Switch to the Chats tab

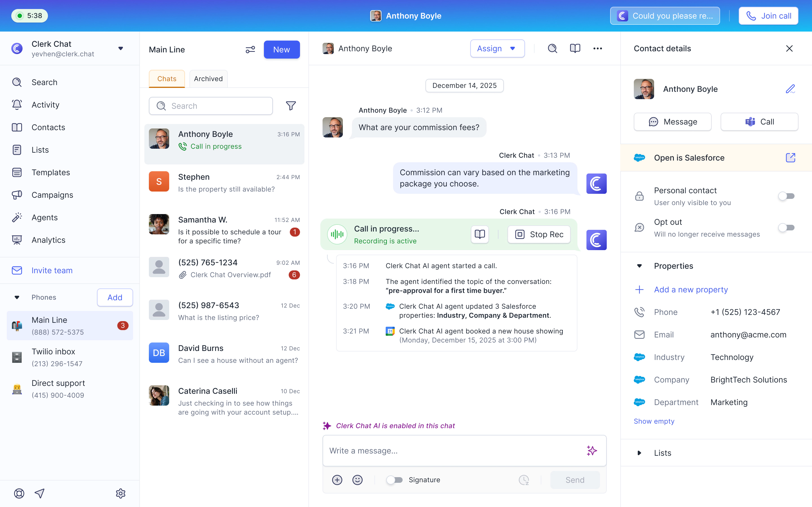pyautogui.click(x=166, y=79)
